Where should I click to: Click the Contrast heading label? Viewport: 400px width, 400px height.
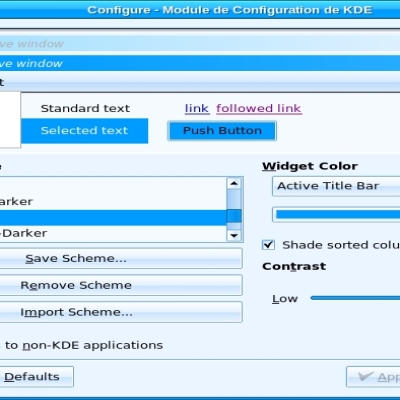294,266
